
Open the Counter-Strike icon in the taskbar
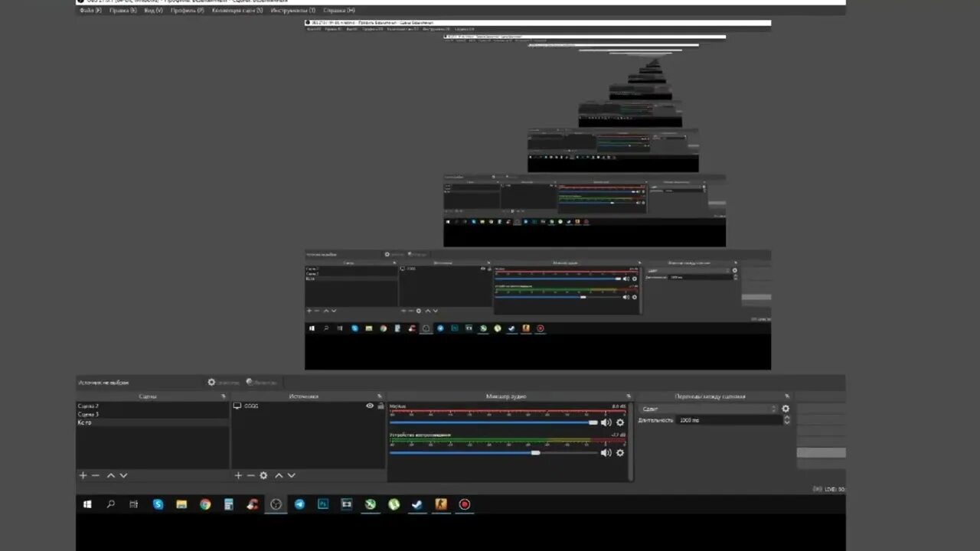click(x=440, y=504)
